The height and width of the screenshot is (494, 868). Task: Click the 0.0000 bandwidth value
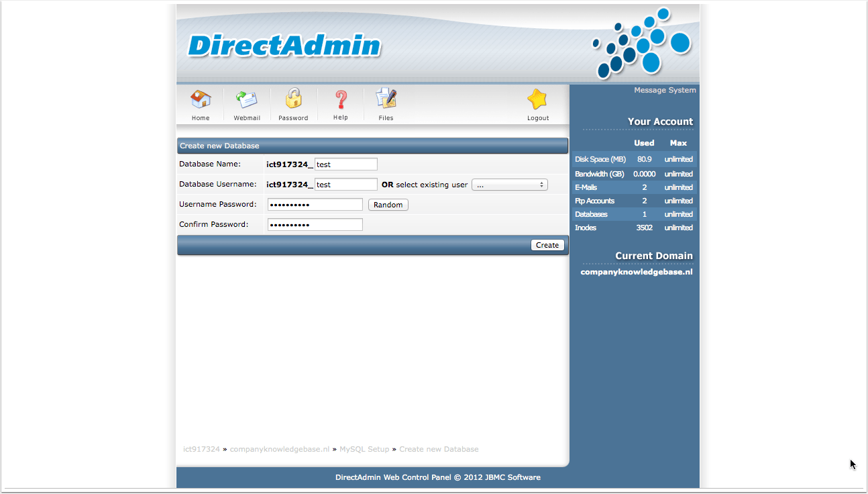[x=645, y=174]
